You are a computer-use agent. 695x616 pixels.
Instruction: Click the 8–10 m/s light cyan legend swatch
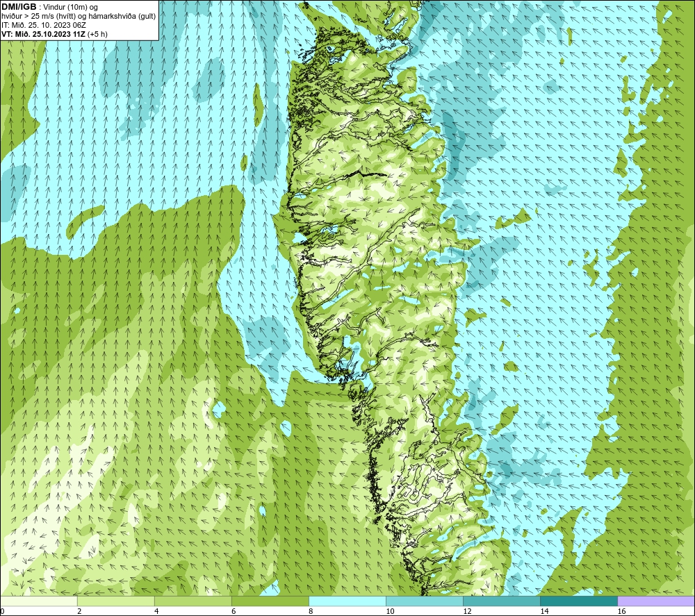pyautogui.click(x=347, y=601)
